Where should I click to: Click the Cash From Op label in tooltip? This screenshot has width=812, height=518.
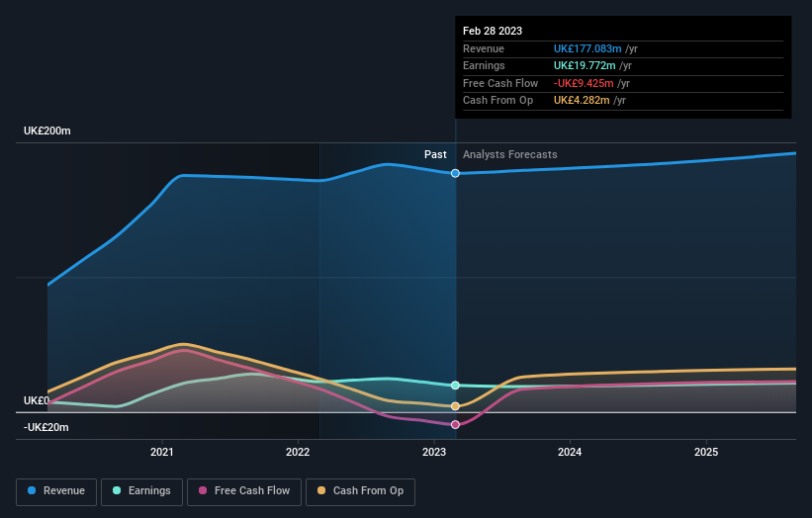(497, 101)
